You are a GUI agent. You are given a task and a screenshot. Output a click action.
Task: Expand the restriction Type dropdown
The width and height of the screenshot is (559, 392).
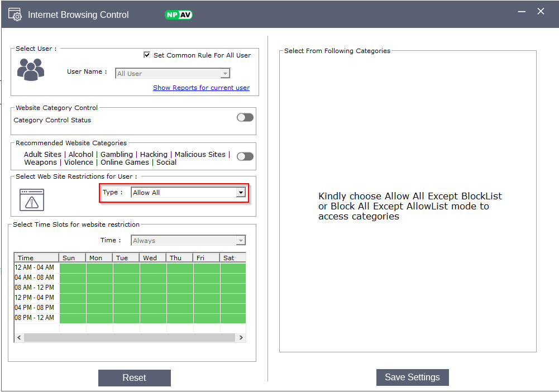pos(241,193)
